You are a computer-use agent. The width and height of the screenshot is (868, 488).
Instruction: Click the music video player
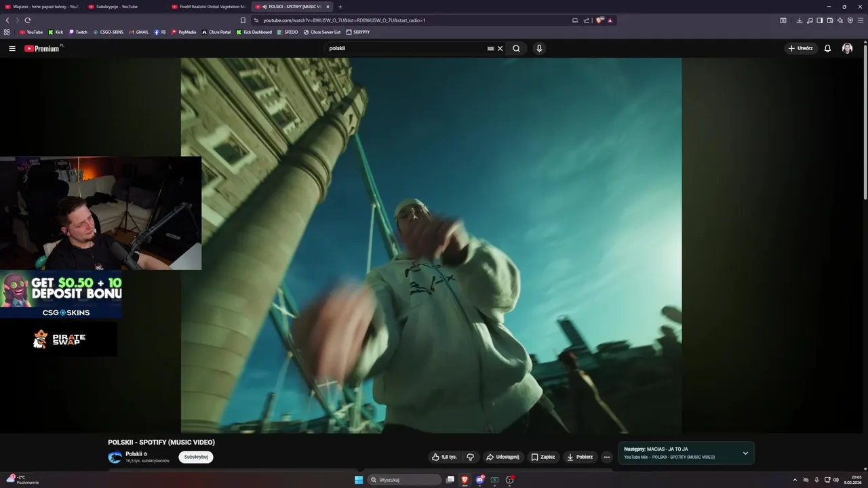point(431,245)
